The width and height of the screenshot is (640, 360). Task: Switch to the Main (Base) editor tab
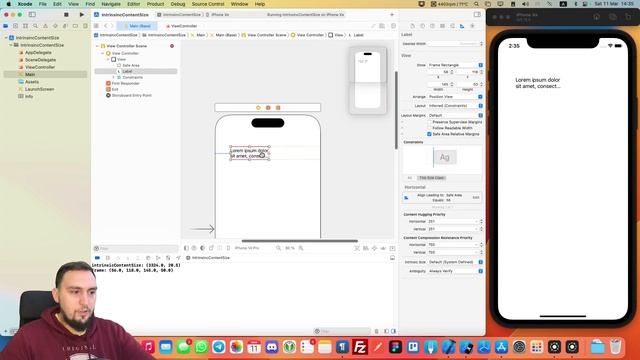tap(137, 26)
